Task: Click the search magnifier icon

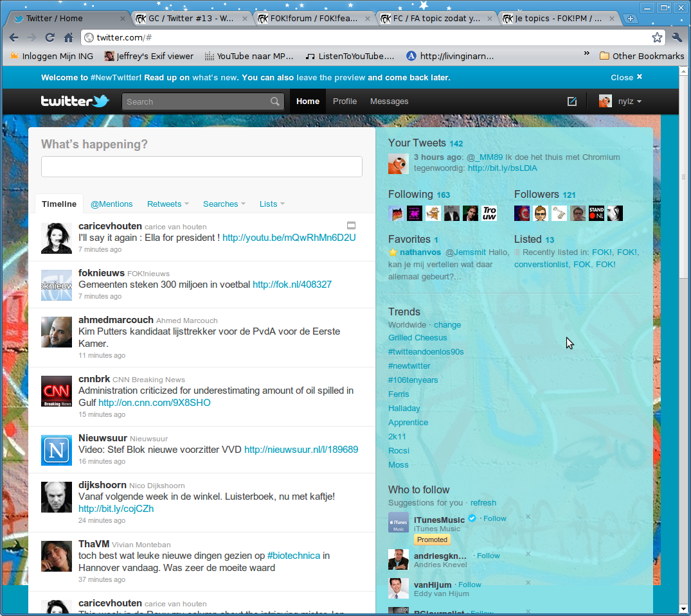Action: point(275,101)
